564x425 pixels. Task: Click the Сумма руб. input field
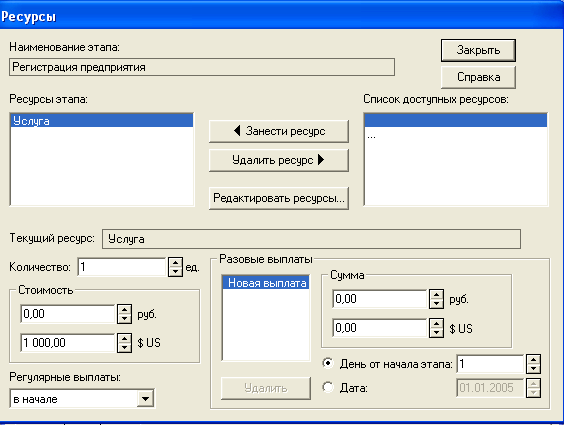pos(380,299)
